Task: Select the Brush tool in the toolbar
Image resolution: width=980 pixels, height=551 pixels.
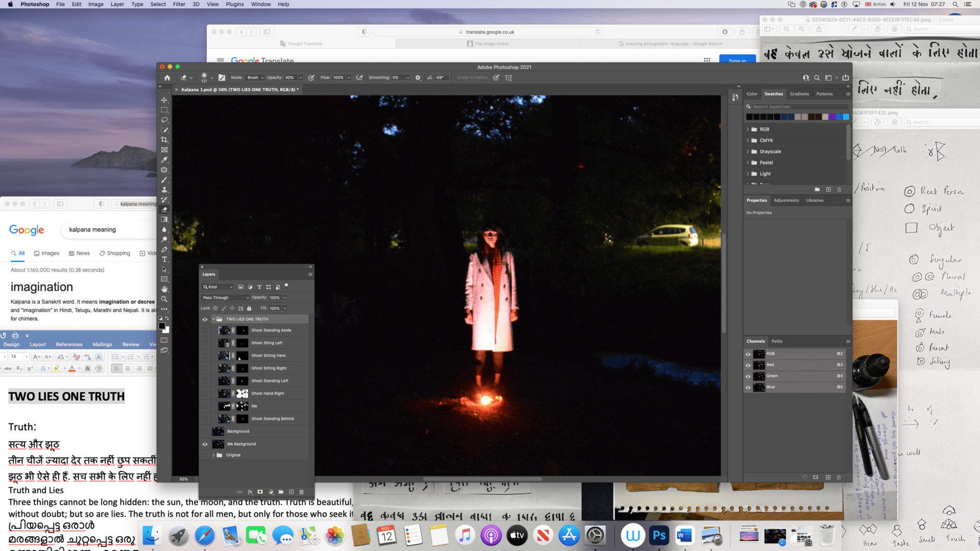Action: pos(164,180)
